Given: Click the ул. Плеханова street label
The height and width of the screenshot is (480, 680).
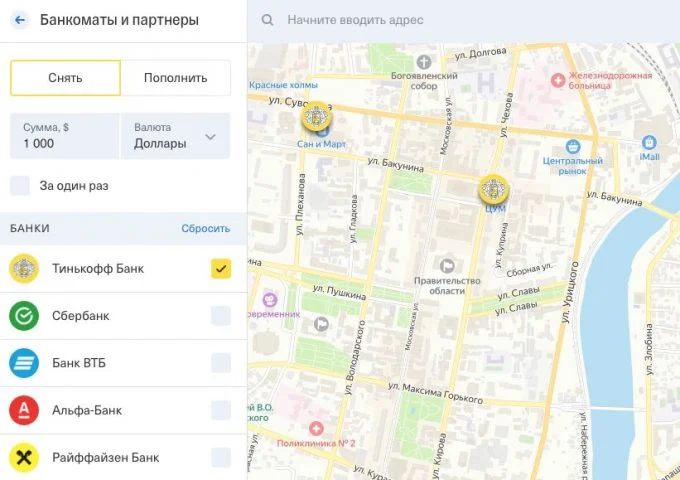Looking at the screenshot, I should coord(301,204).
